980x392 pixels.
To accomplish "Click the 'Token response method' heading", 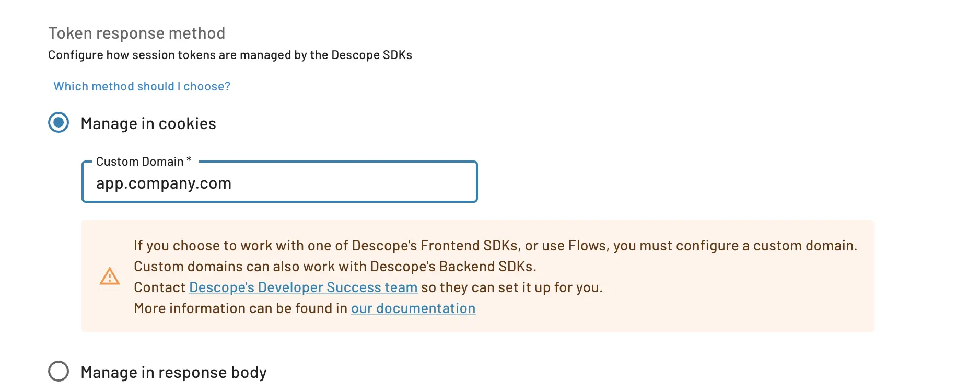I will click(136, 32).
